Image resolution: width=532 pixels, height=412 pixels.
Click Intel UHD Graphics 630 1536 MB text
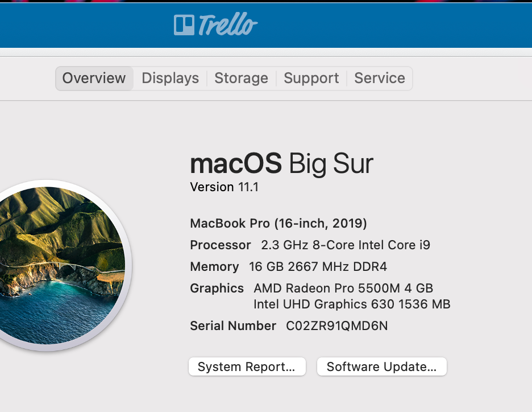tap(352, 304)
